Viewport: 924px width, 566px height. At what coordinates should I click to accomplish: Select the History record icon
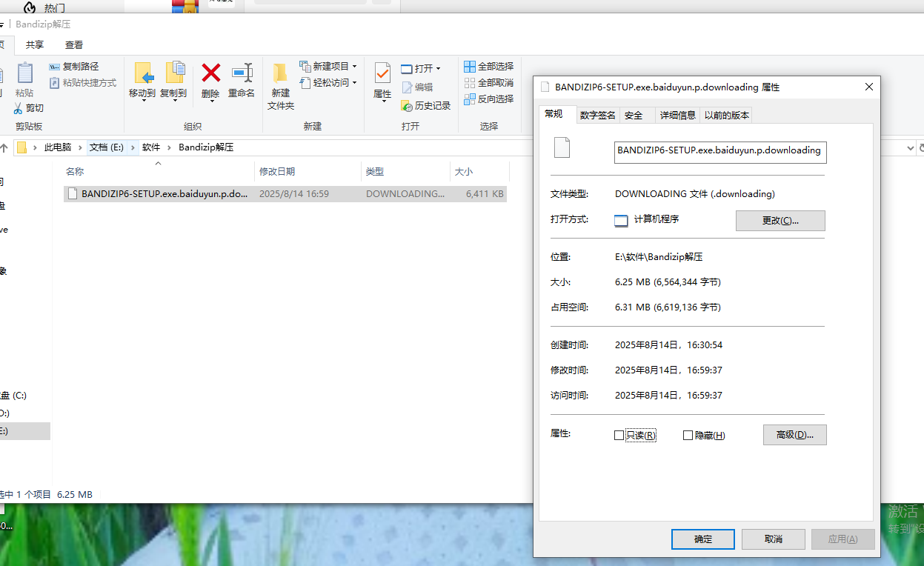tap(407, 106)
